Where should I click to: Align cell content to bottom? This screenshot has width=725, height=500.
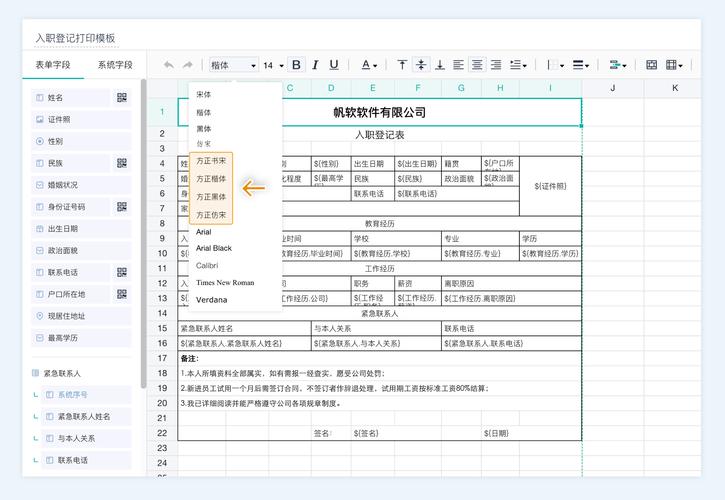click(x=440, y=65)
